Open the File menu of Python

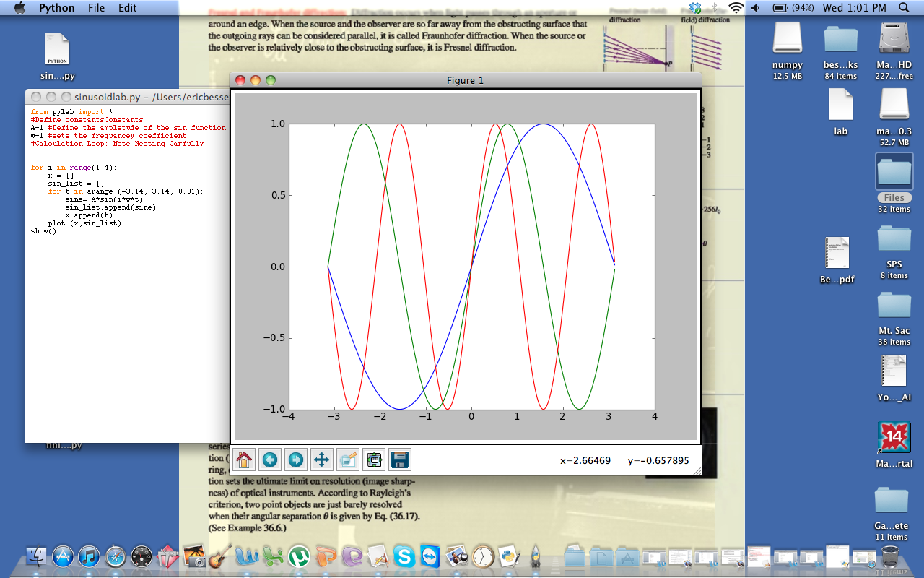[98, 8]
